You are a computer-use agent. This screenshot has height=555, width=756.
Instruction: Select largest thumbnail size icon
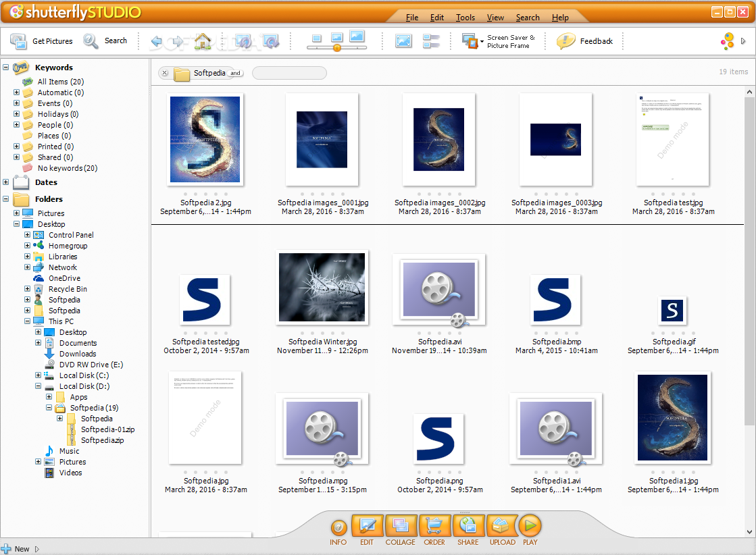pyautogui.click(x=357, y=36)
